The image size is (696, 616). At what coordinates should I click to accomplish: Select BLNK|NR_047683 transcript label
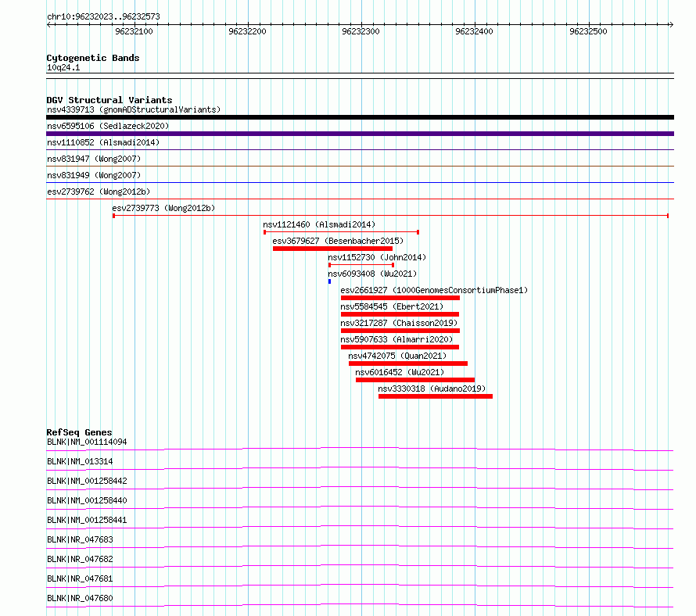tap(80, 539)
